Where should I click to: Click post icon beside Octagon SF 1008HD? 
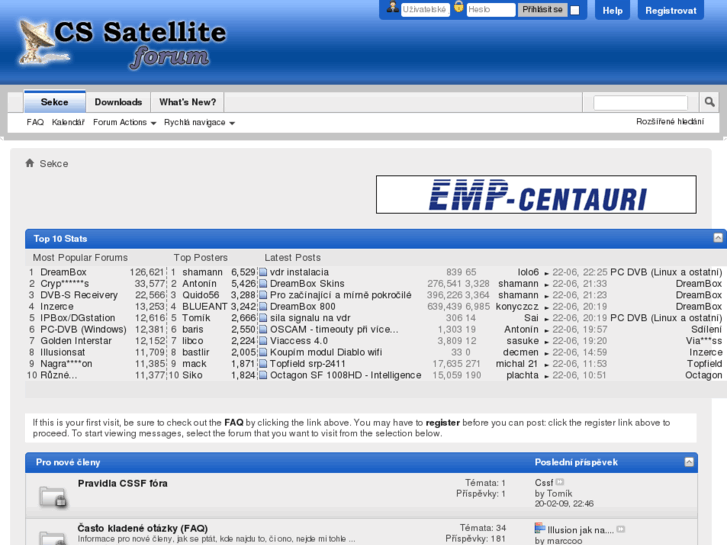click(x=263, y=375)
